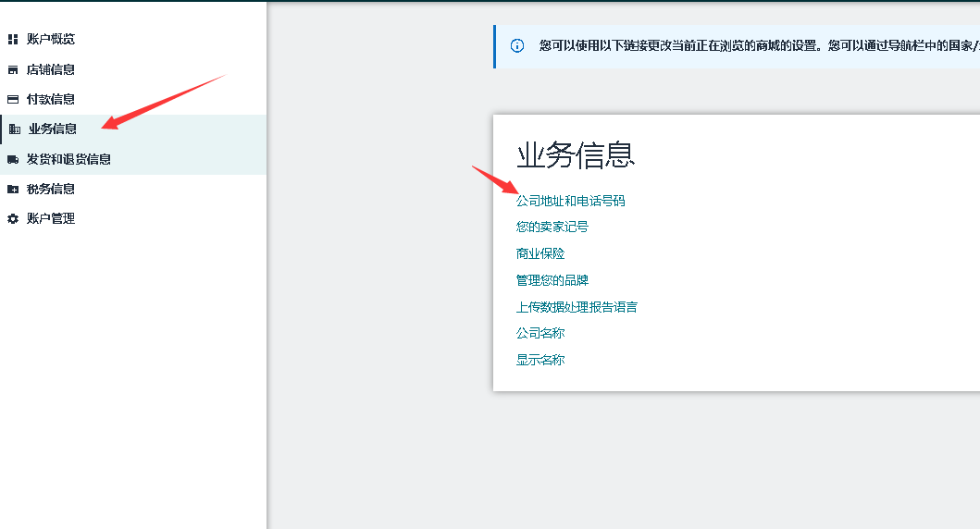Open the 显示名称 link
This screenshot has height=529, width=980.
coord(540,360)
